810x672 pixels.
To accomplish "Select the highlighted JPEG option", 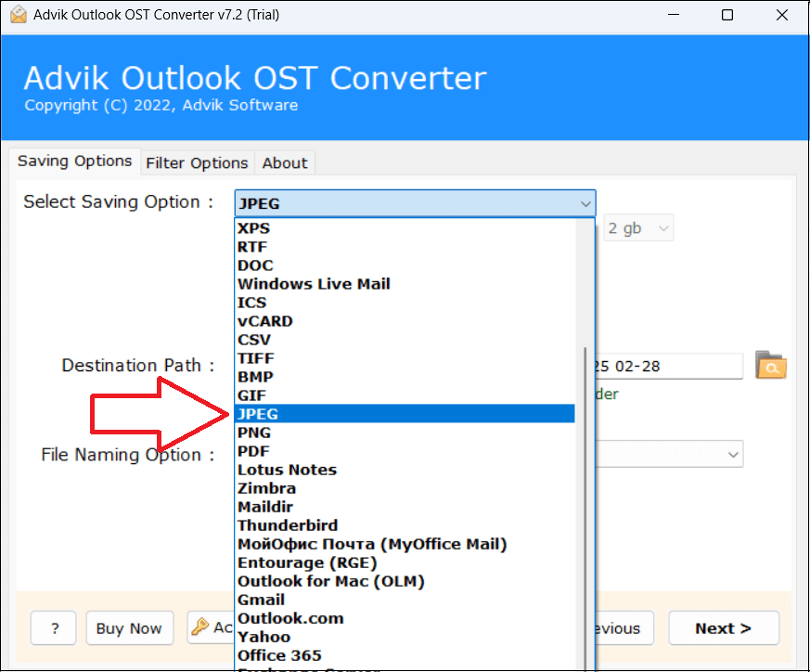I will click(405, 414).
